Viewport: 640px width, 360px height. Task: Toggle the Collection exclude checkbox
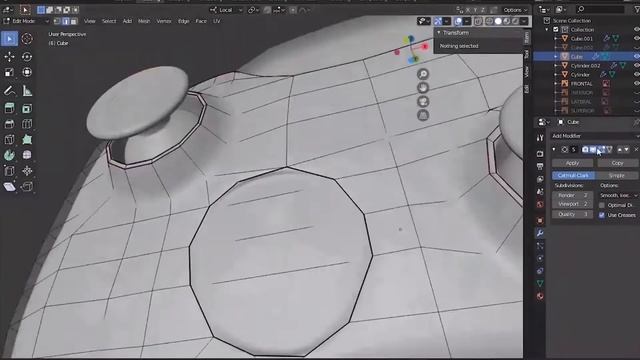[x=556, y=29]
